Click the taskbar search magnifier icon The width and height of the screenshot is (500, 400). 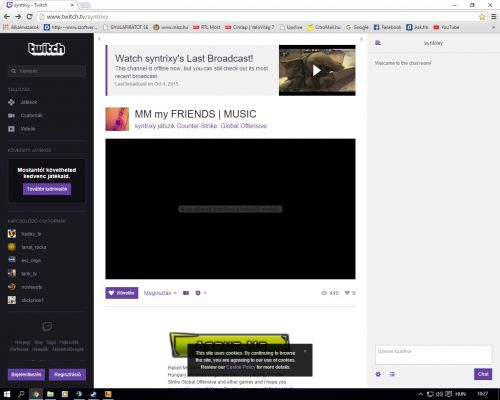[21, 394]
